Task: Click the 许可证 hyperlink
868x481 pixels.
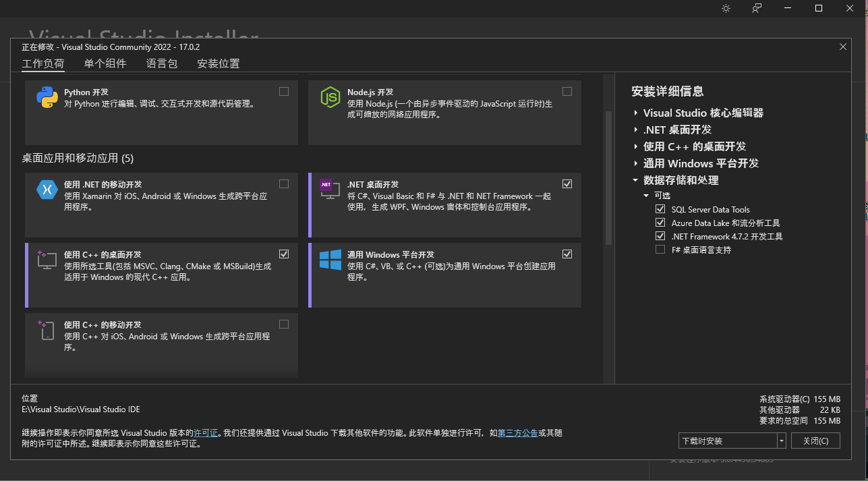Action: (205, 433)
